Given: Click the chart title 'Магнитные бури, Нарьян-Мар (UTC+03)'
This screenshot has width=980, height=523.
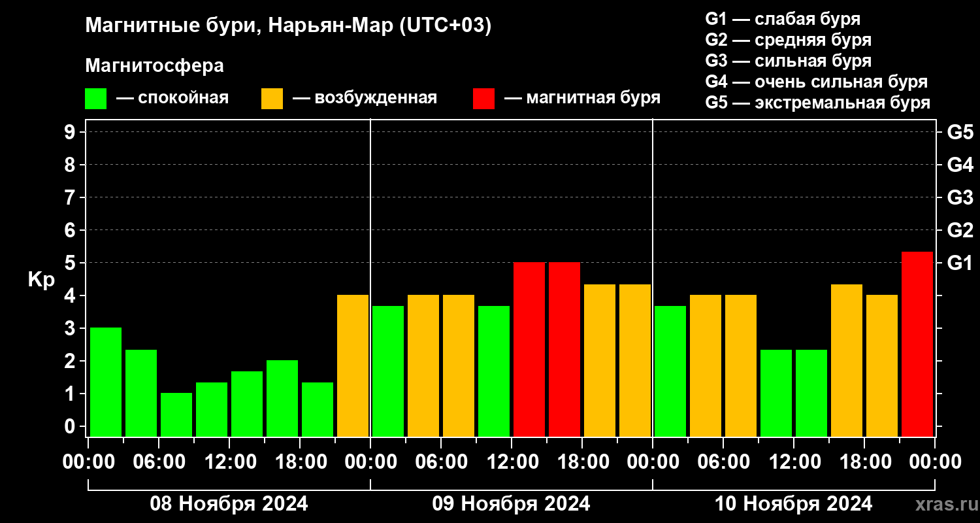Looking at the screenshot, I should pyautogui.click(x=288, y=26).
